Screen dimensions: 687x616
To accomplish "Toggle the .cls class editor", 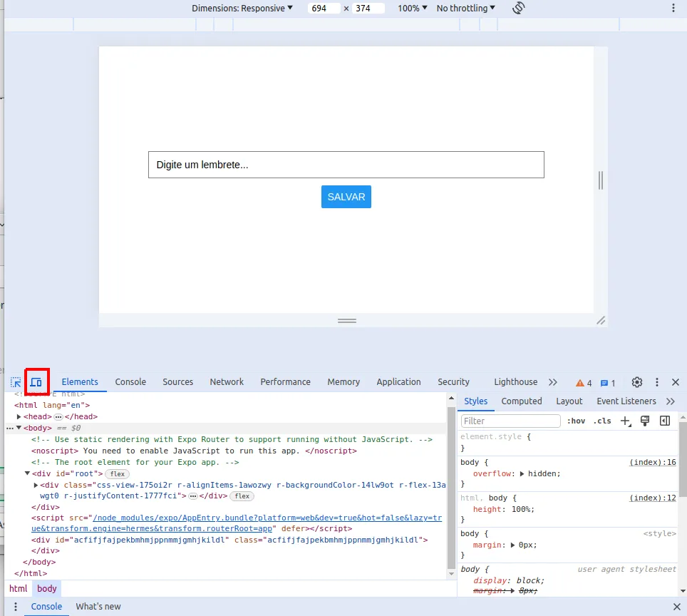I will point(602,421).
